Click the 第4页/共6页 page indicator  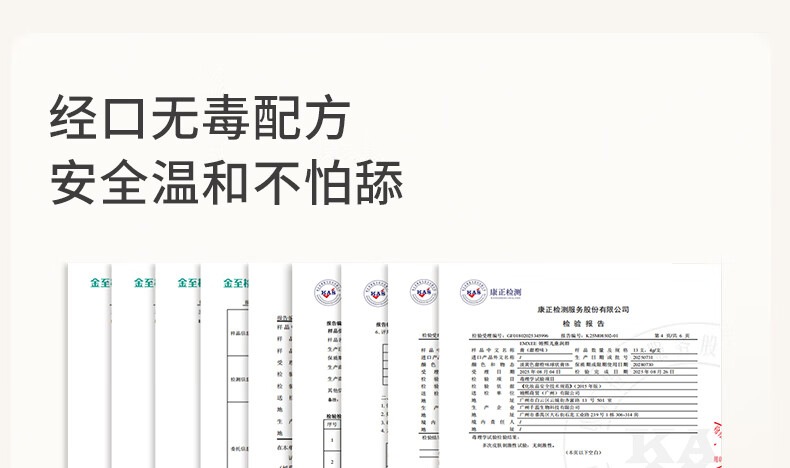(672, 336)
